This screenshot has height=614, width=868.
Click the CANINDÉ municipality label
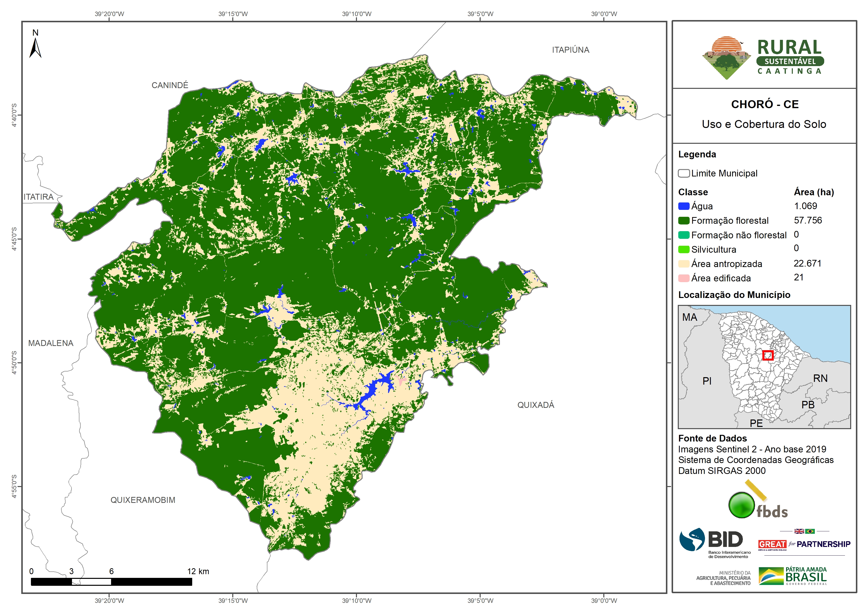coord(170,85)
